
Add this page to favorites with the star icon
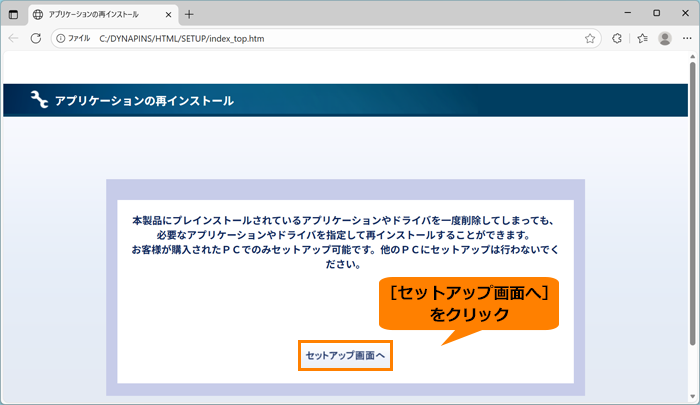(x=590, y=38)
